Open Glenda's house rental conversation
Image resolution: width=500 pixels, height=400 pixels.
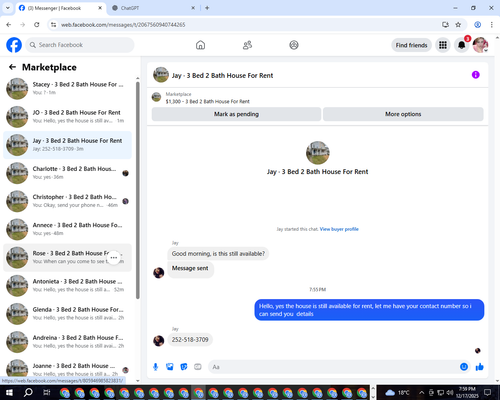pos(67,314)
